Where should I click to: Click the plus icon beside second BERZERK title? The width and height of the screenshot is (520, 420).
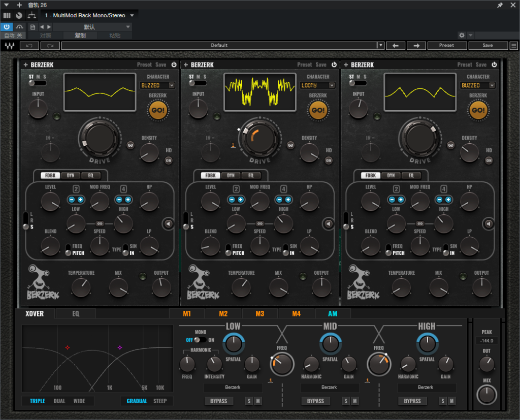click(x=186, y=64)
